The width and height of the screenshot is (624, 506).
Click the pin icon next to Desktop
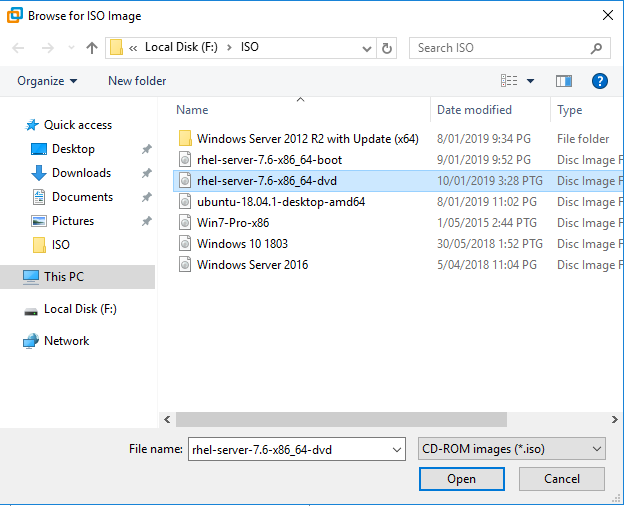tap(147, 149)
